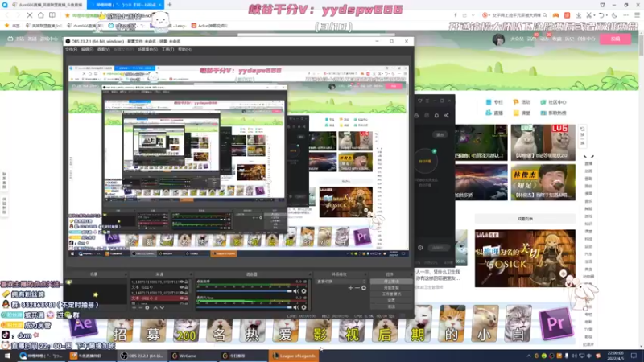
Task: Open the LV6 cat video thumbnail
Action: pos(543,143)
